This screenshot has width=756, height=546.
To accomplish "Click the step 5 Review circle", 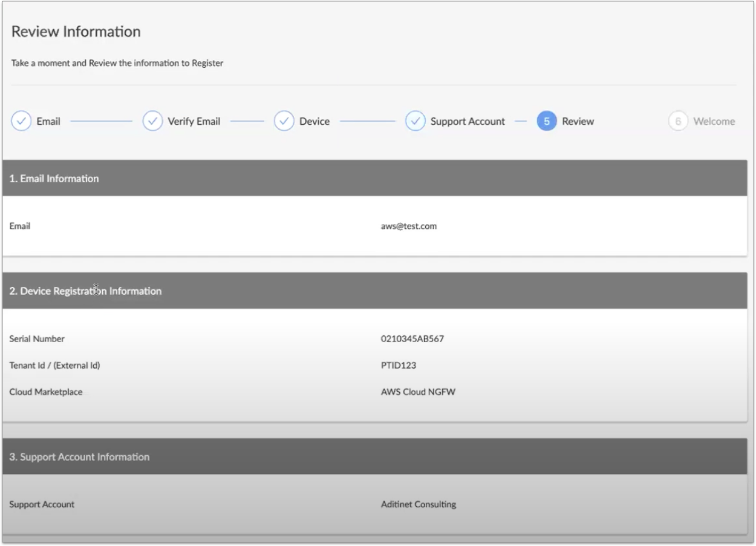I will tap(546, 121).
